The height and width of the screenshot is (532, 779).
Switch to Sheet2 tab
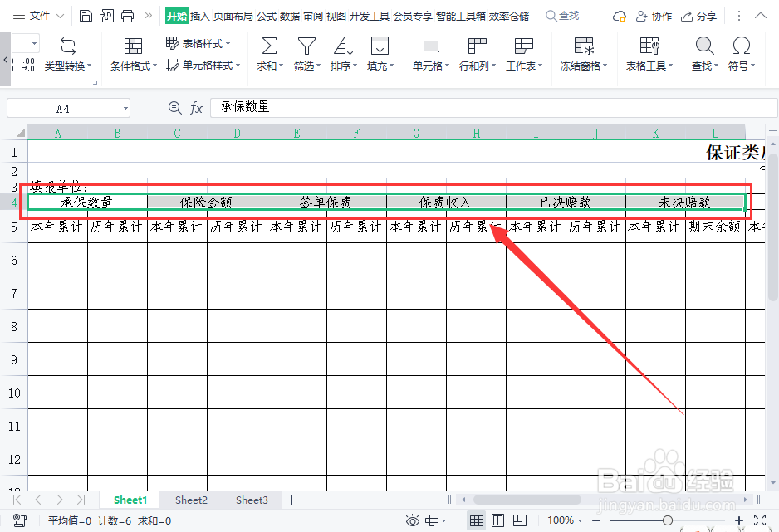click(x=191, y=500)
